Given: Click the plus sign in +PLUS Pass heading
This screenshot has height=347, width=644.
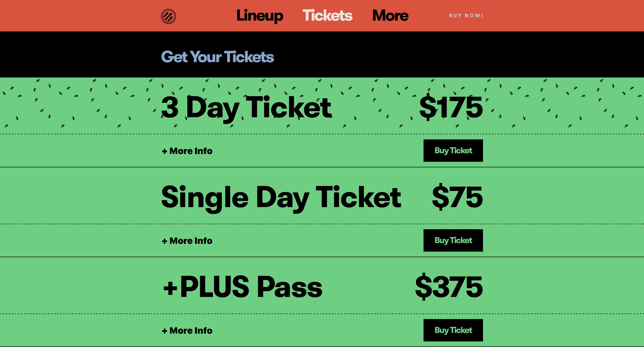Looking at the screenshot, I should tap(170, 288).
